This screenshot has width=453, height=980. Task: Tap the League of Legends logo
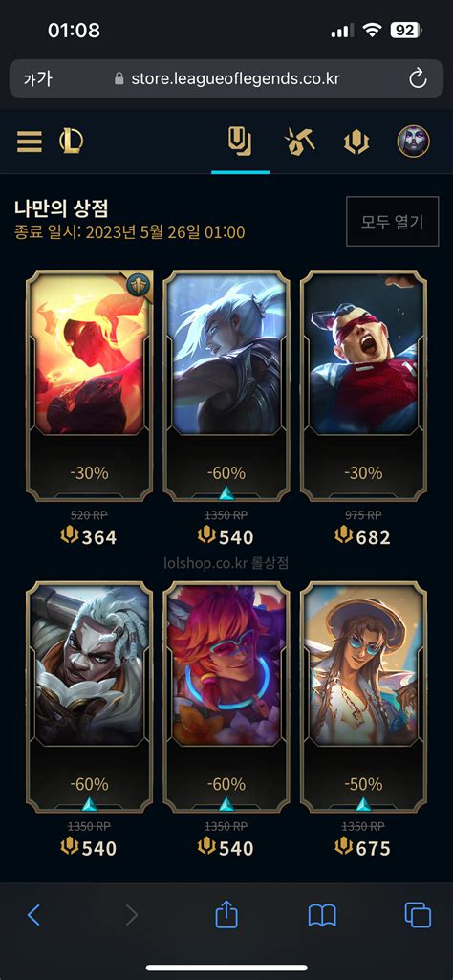pos(72,142)
